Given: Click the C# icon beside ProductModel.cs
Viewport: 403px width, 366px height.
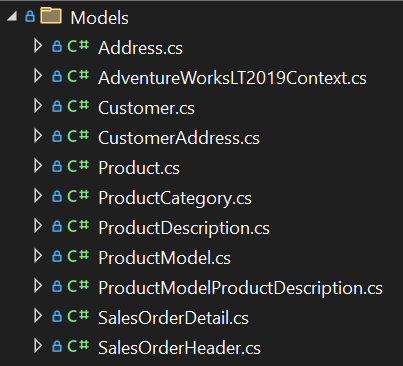Looking at the screenshot, I should coord(78,256).
